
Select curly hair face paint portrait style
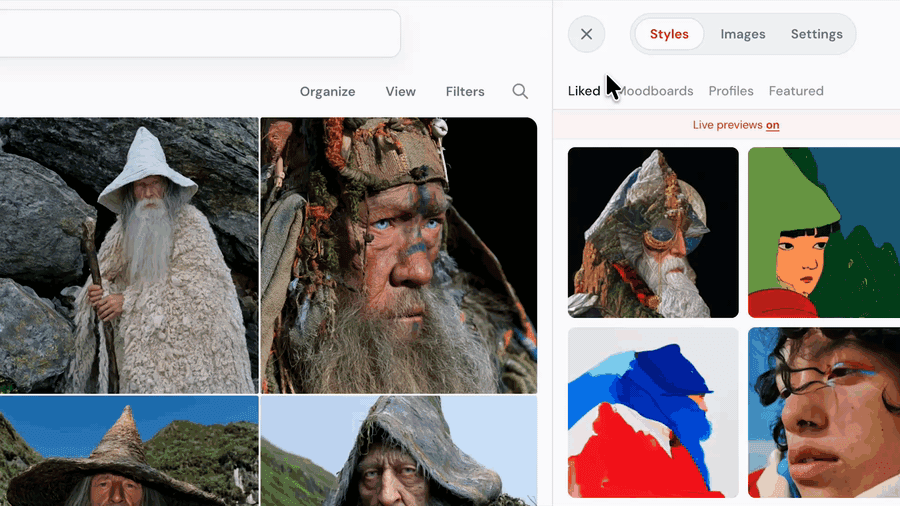824,412
